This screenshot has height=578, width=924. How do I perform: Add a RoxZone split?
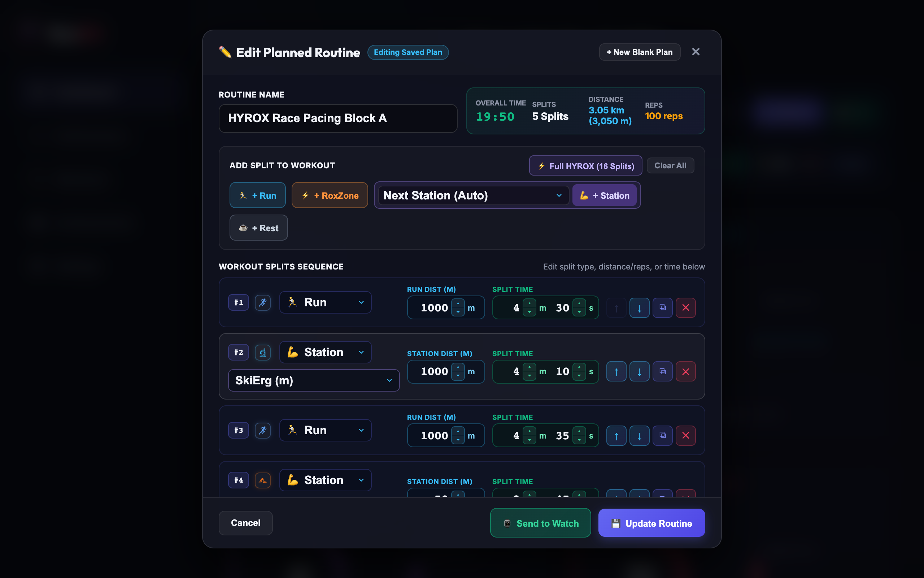tap(330, 195)
